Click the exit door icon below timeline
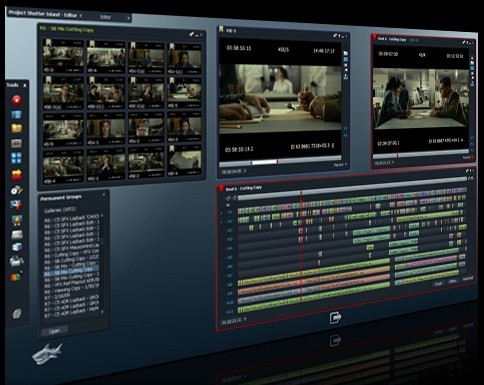Screen dimensions: 484x385 pos(335,317)
